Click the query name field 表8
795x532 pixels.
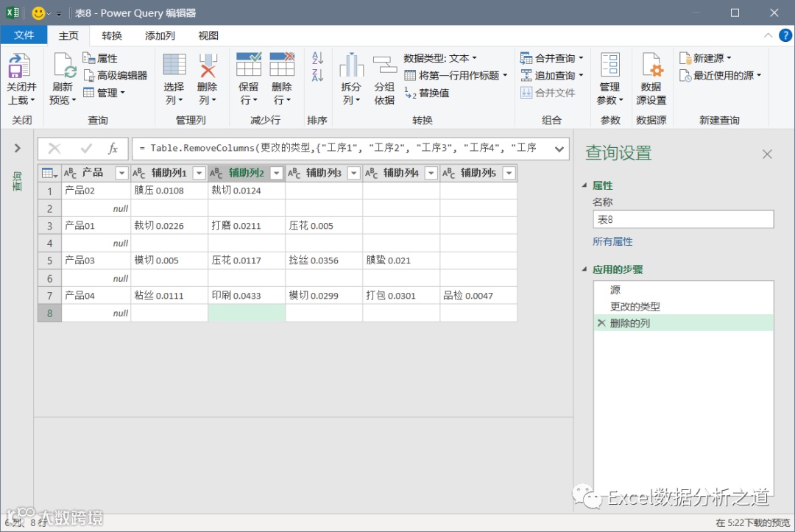pyautogui.click(x=683, y=219)
